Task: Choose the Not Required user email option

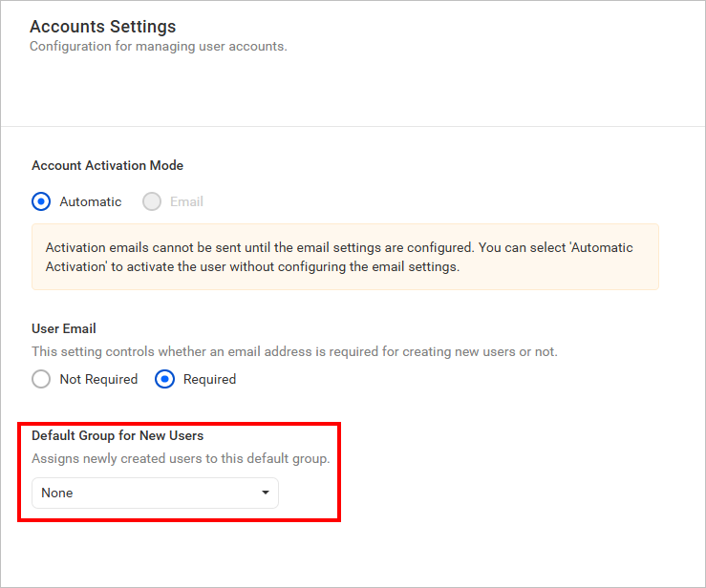Action: click(x=41, y=379)
